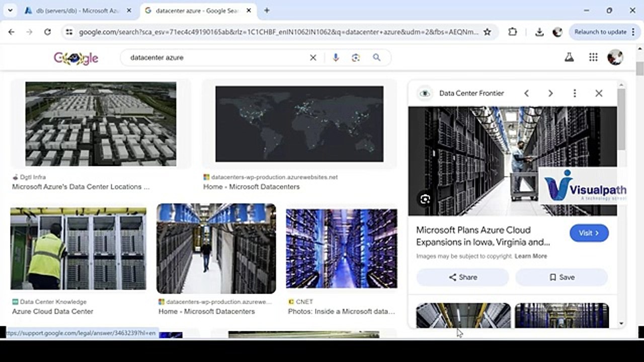Share the previewed image
644x362 pixels.
point(463,277)
